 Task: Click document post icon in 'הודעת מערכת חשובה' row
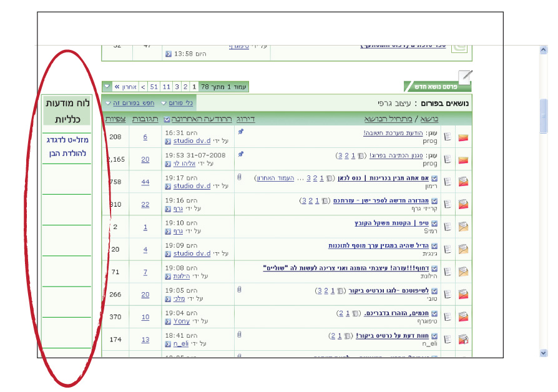448,137
